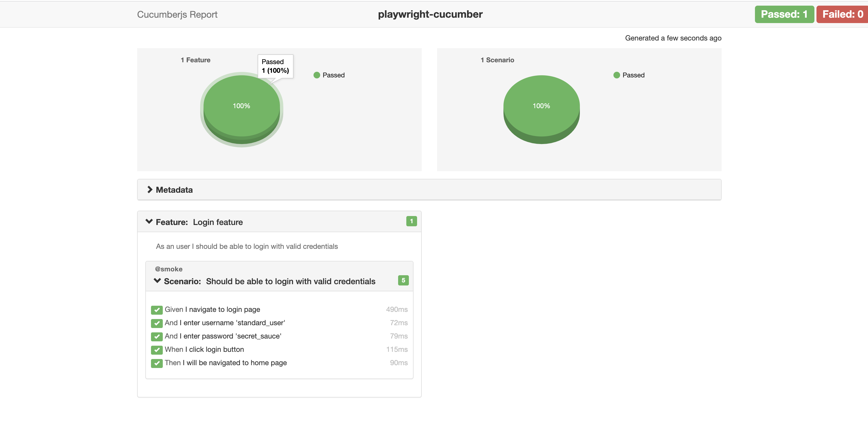
Task: Click check icon beside enter username step
Action: (x=157, y=323)
